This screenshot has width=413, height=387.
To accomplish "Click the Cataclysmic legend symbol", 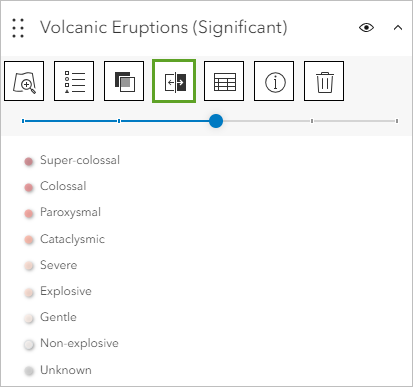I will click(29, 240).
